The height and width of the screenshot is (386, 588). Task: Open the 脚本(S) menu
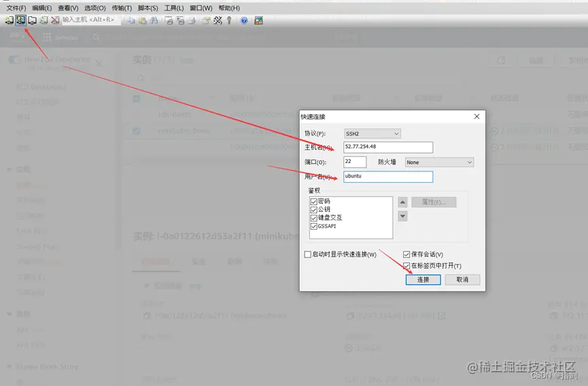(148, 8)
